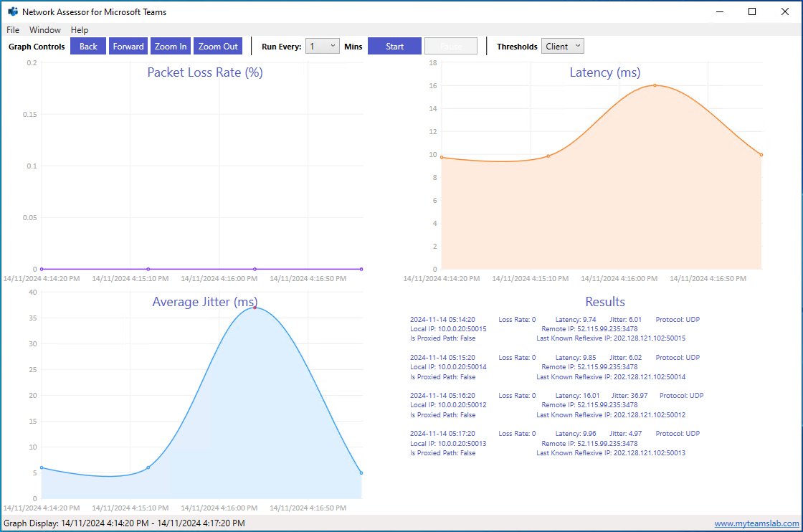Click the first latency data point near 9.74
The height and width of the screenshot is (532, 803).
(x=442, y=157)
